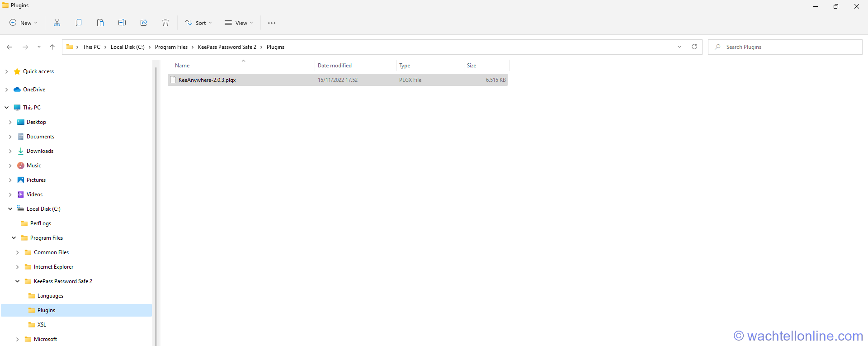The height and width of the screenshot is (346, 868).
Task: Click the KeeAnywhere-2.0.3.plgx file icon
Action: tap(173, 80)
